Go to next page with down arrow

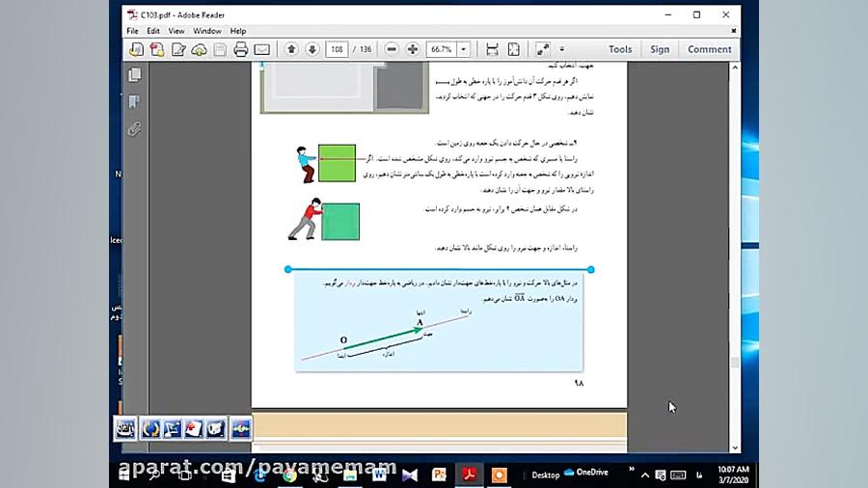pyautogui.click(x=312, y=49)
